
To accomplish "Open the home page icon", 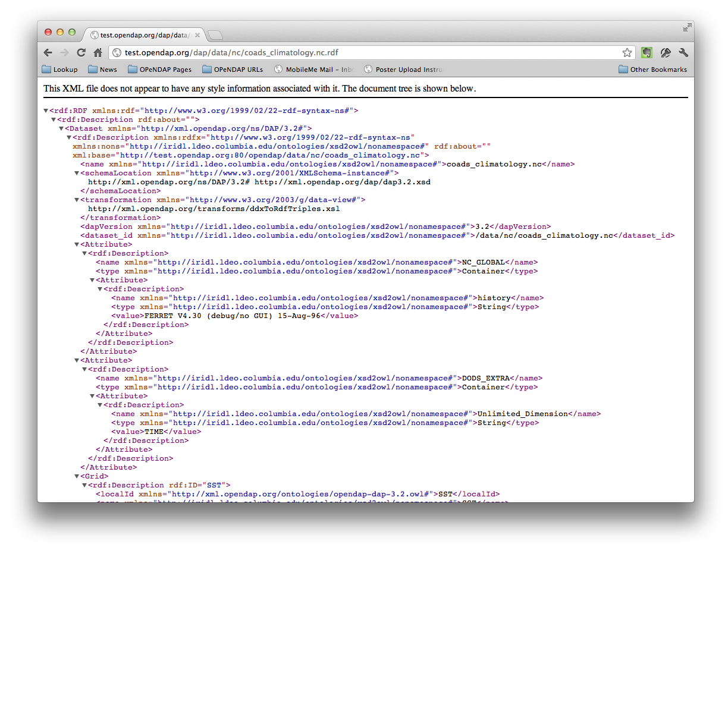I will pyautogui.click(x=98, y=53).
